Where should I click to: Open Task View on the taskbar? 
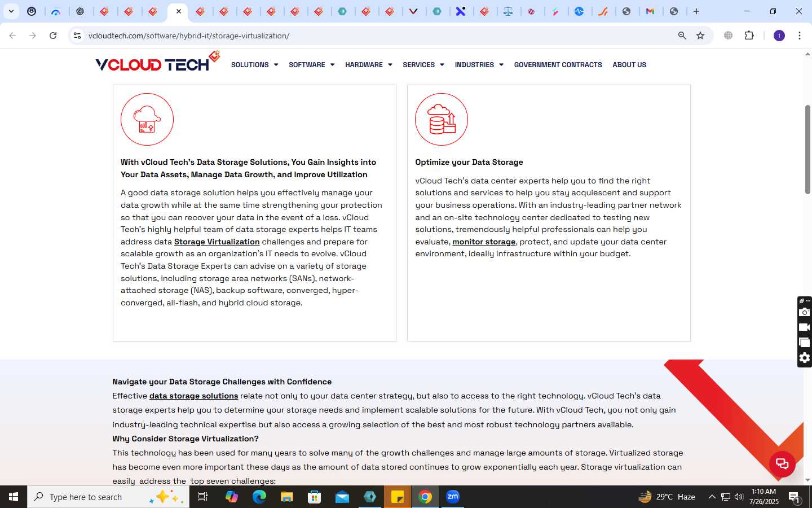[203, 497]
